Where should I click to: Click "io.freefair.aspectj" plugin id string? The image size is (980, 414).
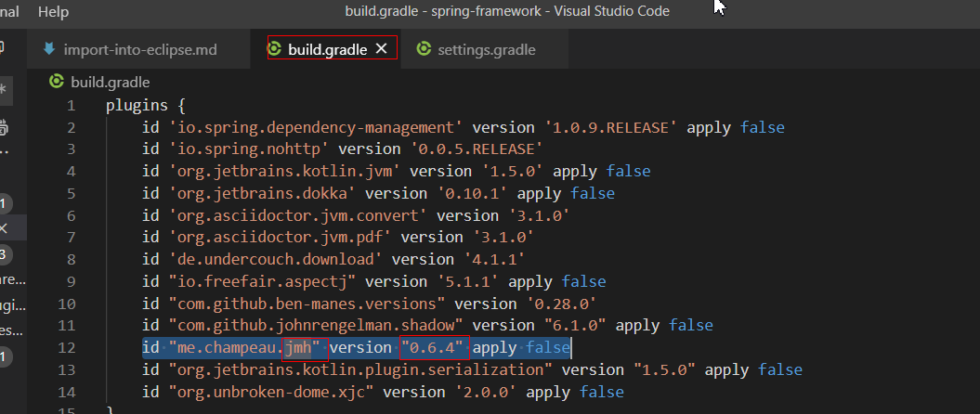click(263, 281)
